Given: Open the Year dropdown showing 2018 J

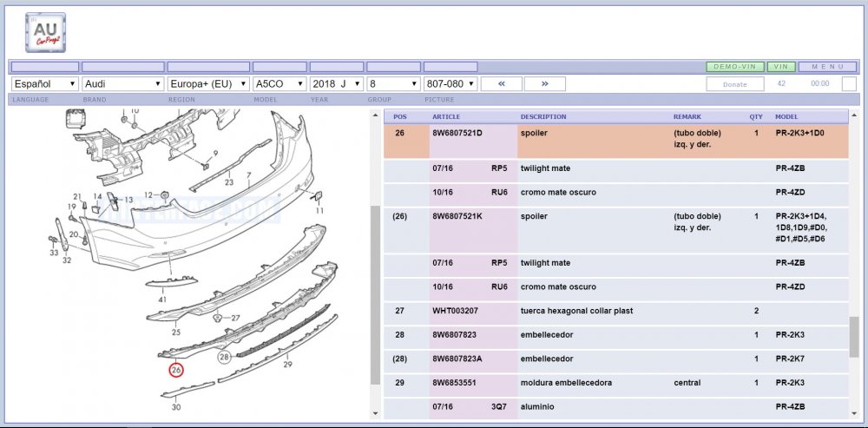Looking at the screenshot, I should click(x=337, y=83).
